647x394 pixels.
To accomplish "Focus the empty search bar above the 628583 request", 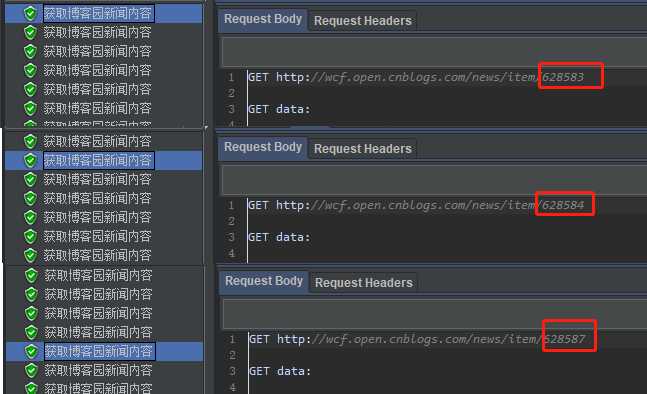I will 434,52.
